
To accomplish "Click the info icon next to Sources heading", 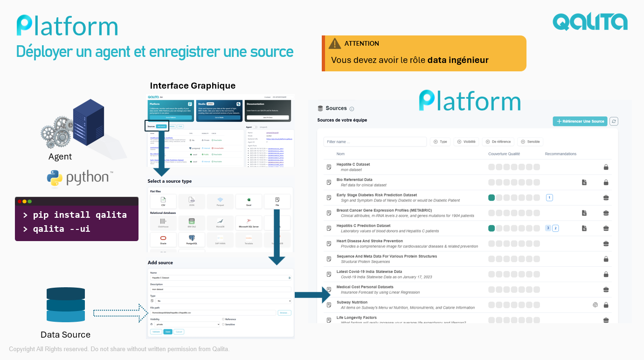I will pyautogui.click(x=352, y=109).
